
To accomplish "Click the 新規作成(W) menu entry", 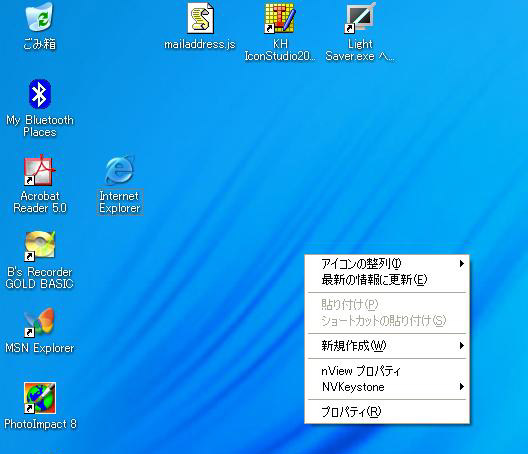I will click(x=387, y=346).
